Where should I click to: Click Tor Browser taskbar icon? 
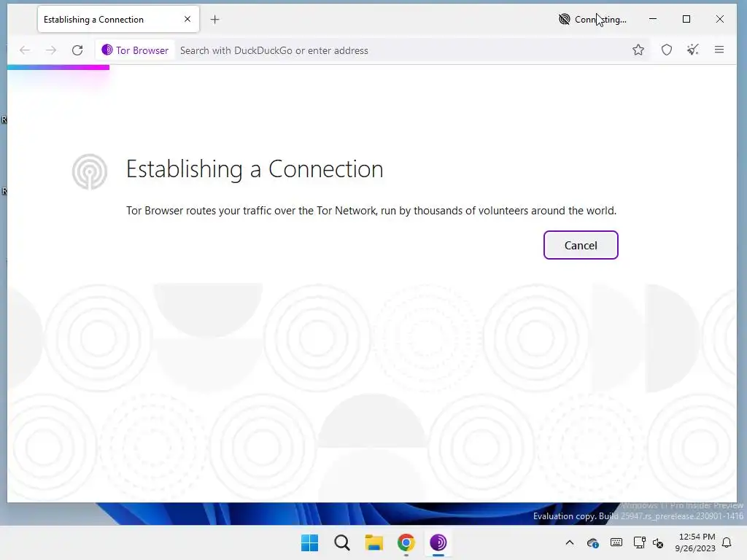pyautogui.click(x=438, y=542)
